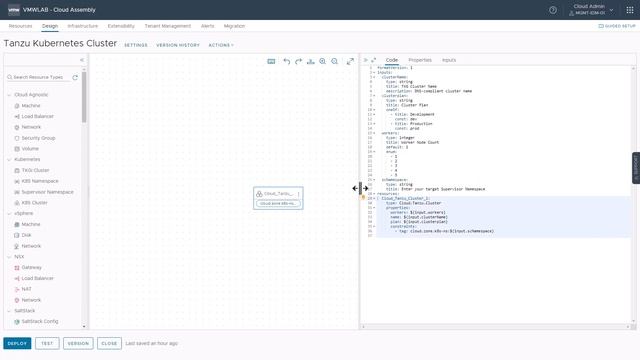This screenshot has height=360, width=640.
Task: Zoom in on the design canvas
Action: coord(322,61)
